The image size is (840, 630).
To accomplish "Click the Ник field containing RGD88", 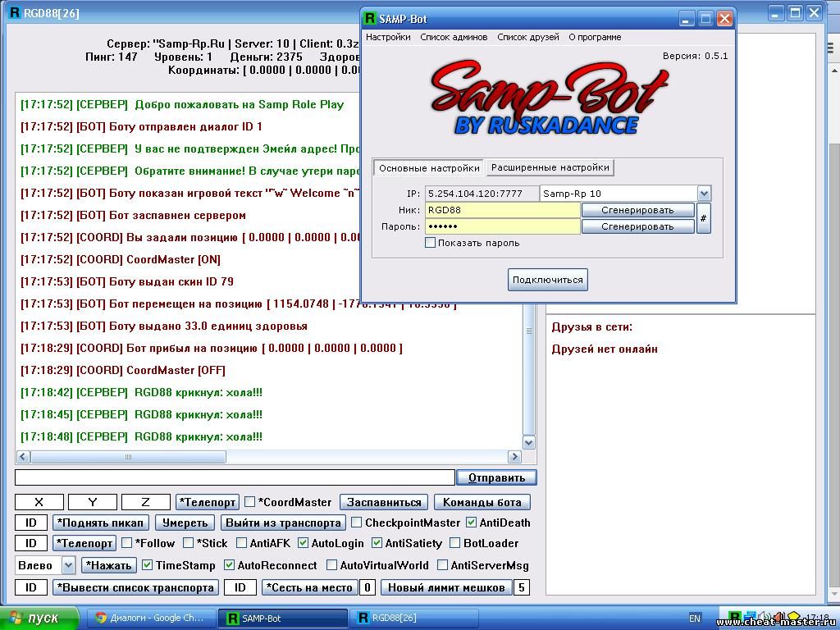I will pyautogui.click(x=503, y=210).
